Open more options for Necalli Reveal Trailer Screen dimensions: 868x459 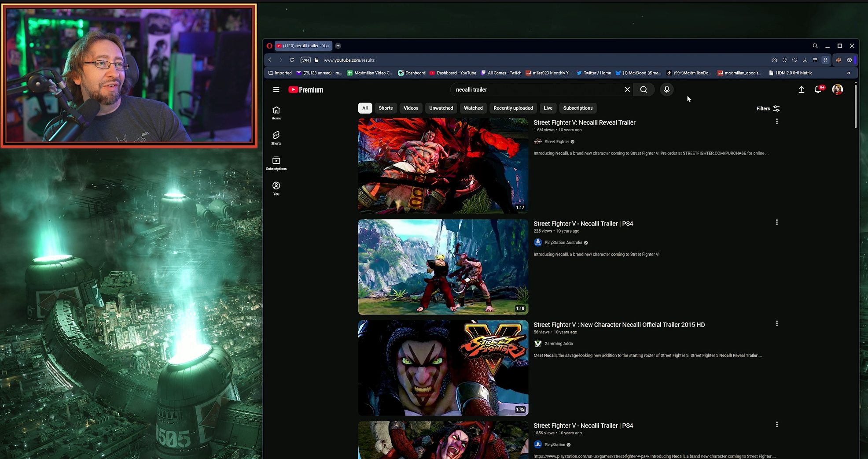tap(777, 122)
